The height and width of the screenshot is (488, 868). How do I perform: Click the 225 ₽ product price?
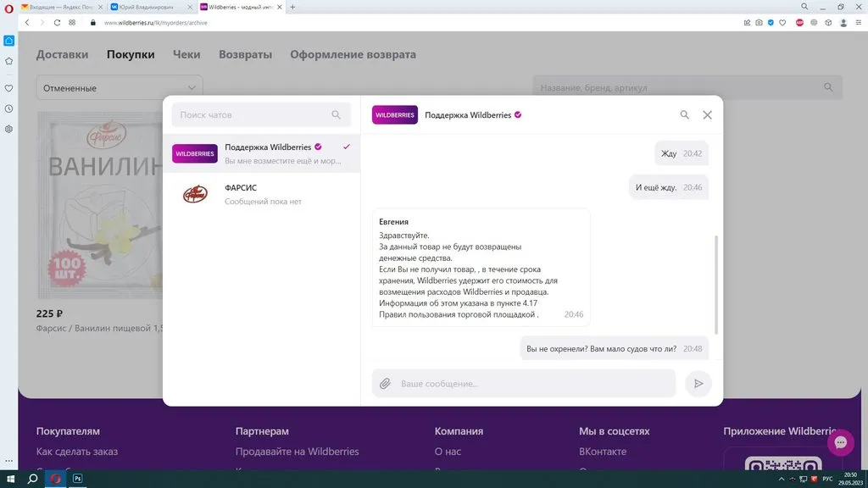tap(49, 313)
